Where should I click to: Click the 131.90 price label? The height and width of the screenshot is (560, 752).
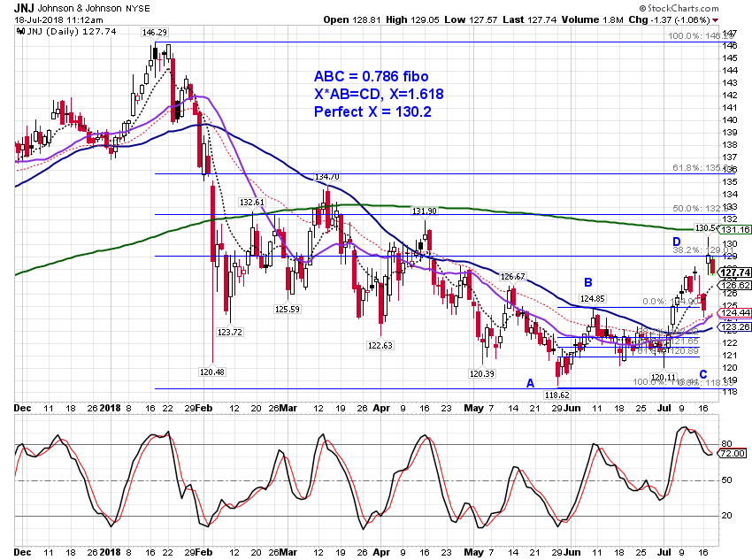tap(425, 211)
